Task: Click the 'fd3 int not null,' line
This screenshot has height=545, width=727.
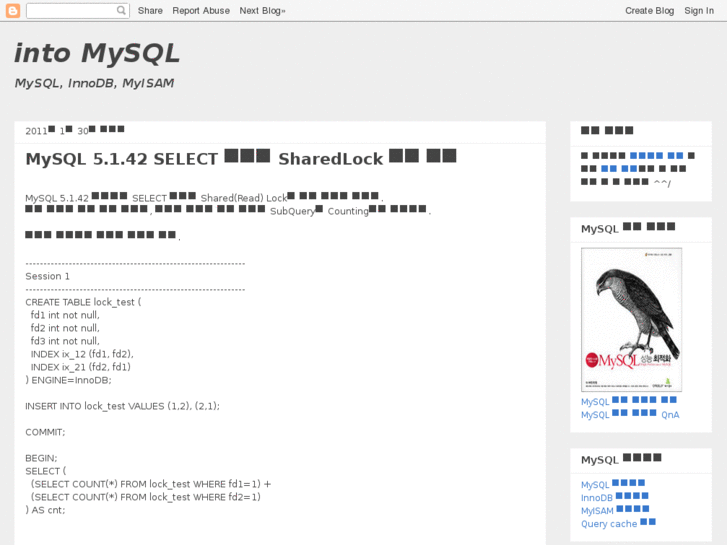Action: pos(65,341)
